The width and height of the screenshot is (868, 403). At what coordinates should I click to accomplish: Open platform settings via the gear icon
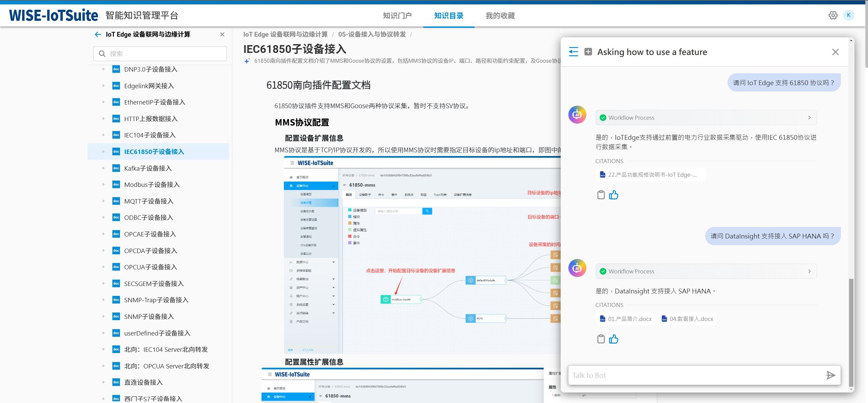point(833,15)
